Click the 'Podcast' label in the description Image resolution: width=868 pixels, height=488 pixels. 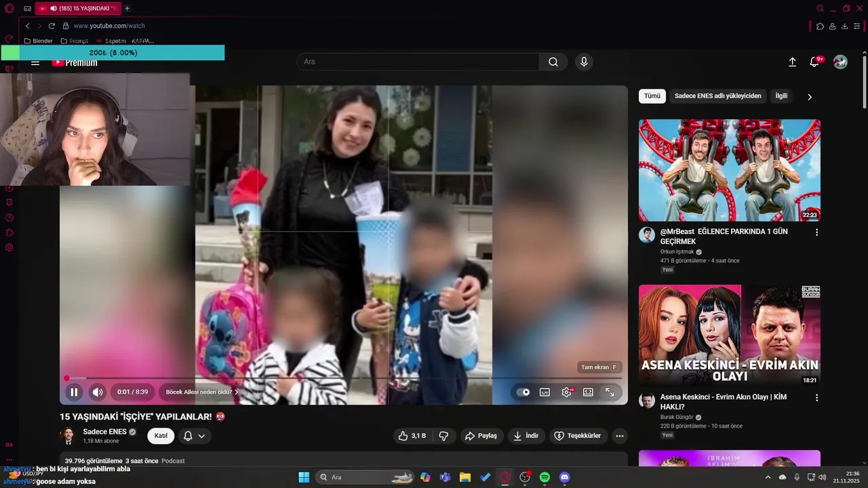pos(173,461)
